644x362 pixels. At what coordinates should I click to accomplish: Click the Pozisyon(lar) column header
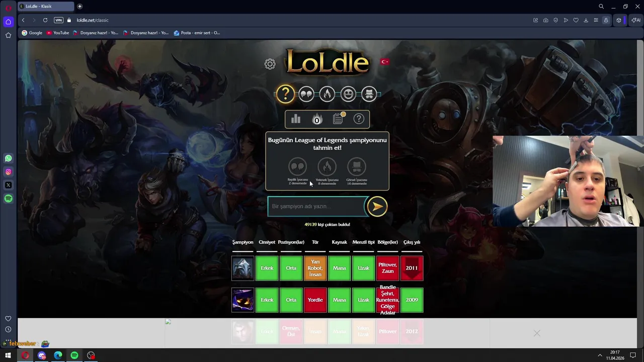pos(291,242)
